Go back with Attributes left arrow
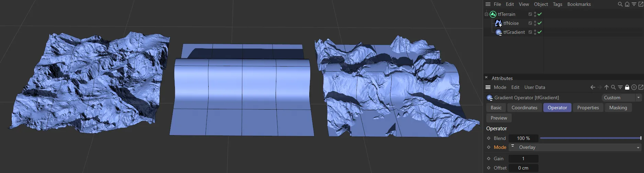The image size is (644, 173). 593,87
